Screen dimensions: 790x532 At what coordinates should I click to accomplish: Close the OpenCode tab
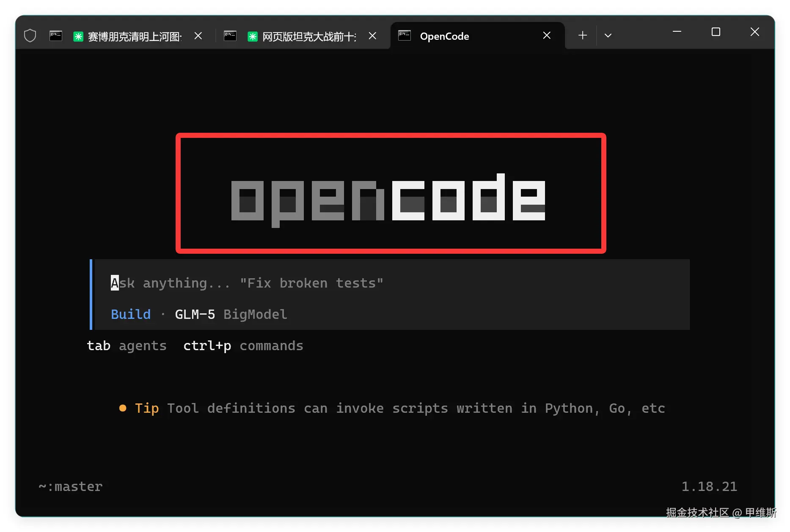[x=547, y=36]
